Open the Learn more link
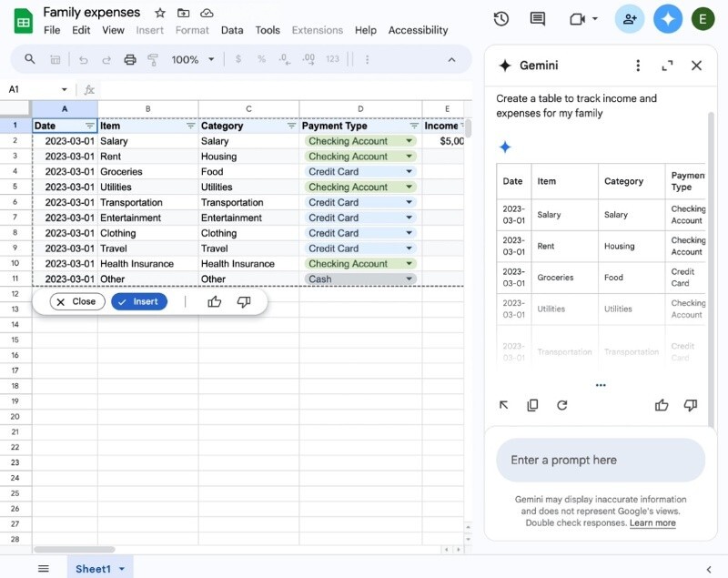728x578 pixels. [652, 523]
